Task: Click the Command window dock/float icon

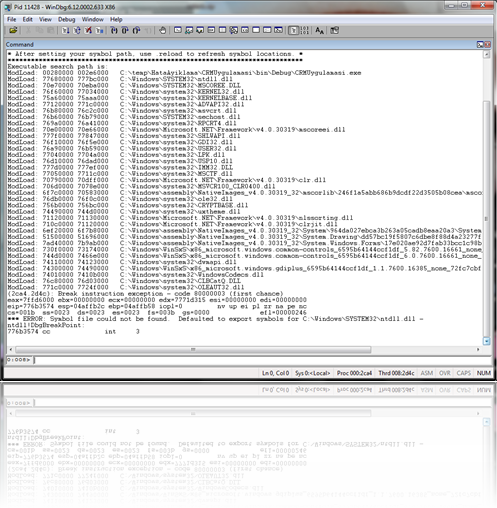Action: coord(480,44)
